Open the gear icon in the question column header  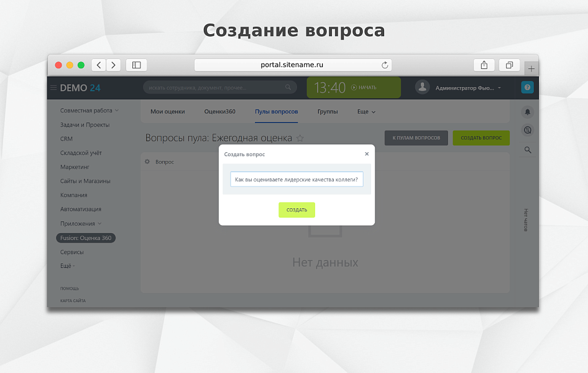point(147,162)
